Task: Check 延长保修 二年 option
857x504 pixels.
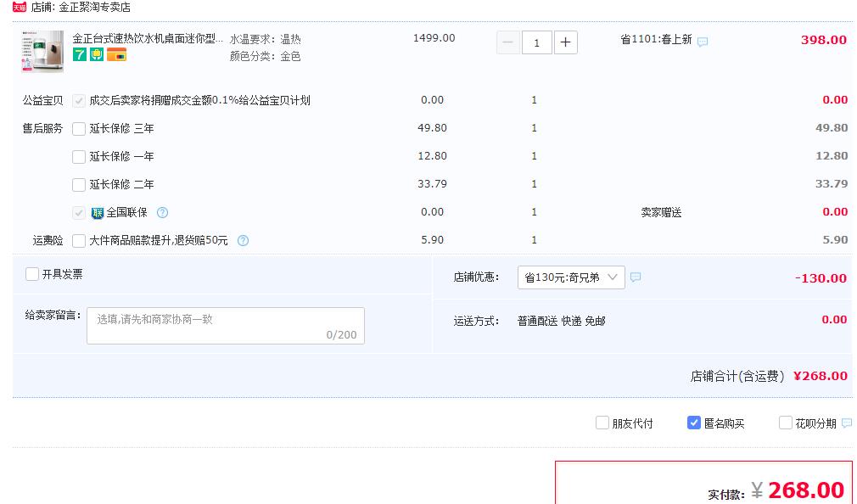Action: pyautogui.click(x=79, y=185)
